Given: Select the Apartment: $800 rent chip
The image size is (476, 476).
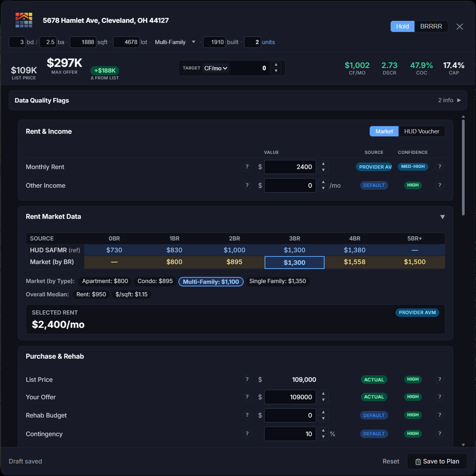Looking at the screenshot, I should (x=105, y=281).
